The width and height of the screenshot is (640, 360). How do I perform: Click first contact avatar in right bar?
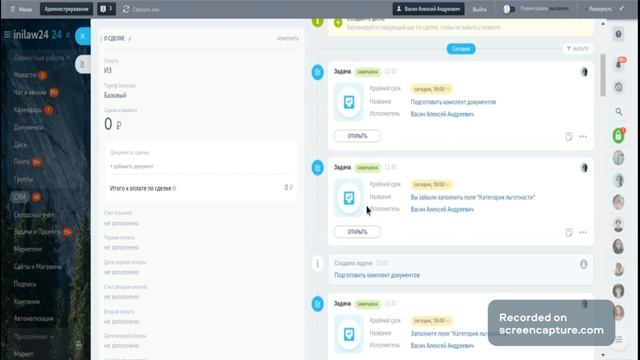pos(618,158)
